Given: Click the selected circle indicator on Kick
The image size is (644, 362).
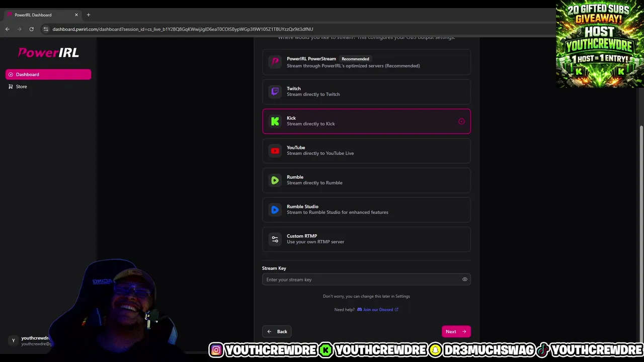Looking at the screenshot, I should click(x=461, y=121).
